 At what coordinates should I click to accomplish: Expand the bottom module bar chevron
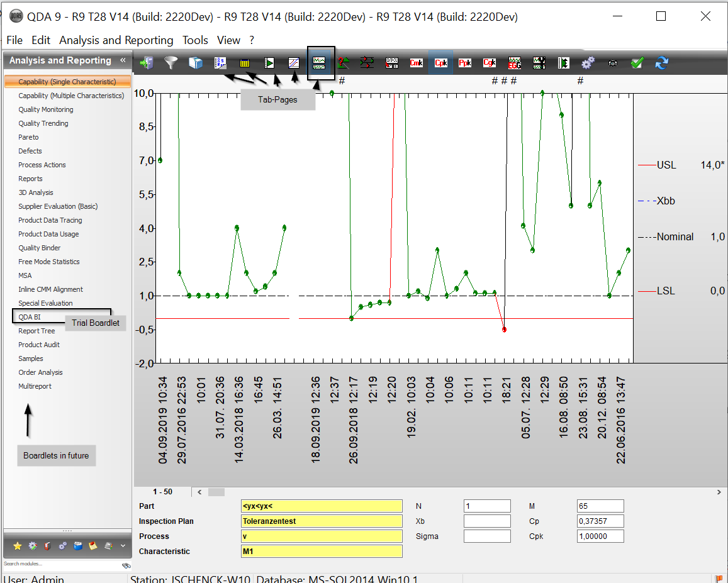click(x=123, y=545)
